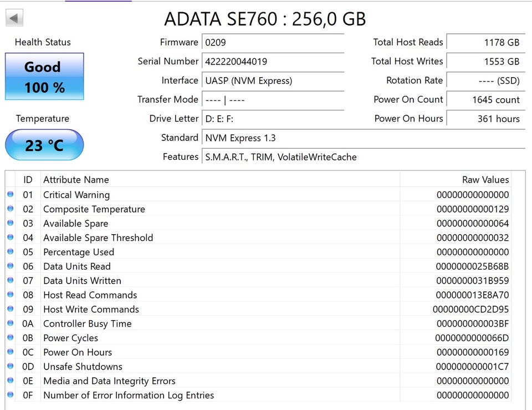This screenshot has width=532, height=410.
Task: Click the status dot beside Data Units Written
Action: point(11,281)
